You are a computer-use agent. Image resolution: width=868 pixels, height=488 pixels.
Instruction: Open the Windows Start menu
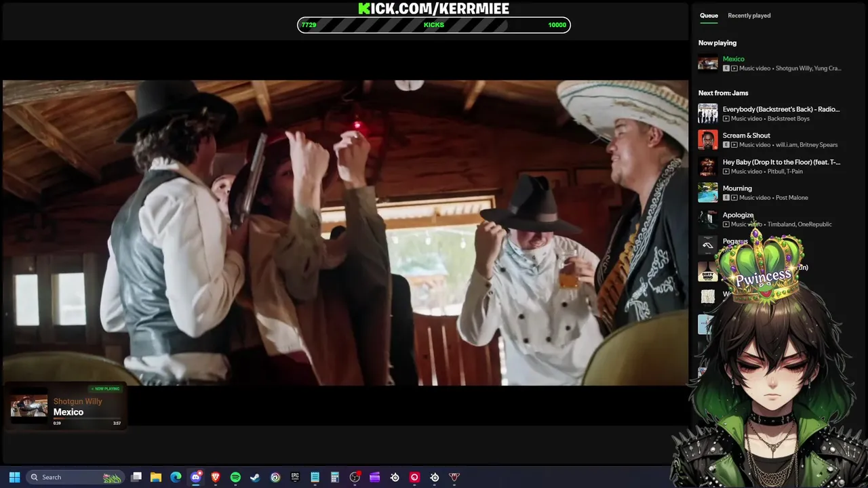click(x=14, y=477)
